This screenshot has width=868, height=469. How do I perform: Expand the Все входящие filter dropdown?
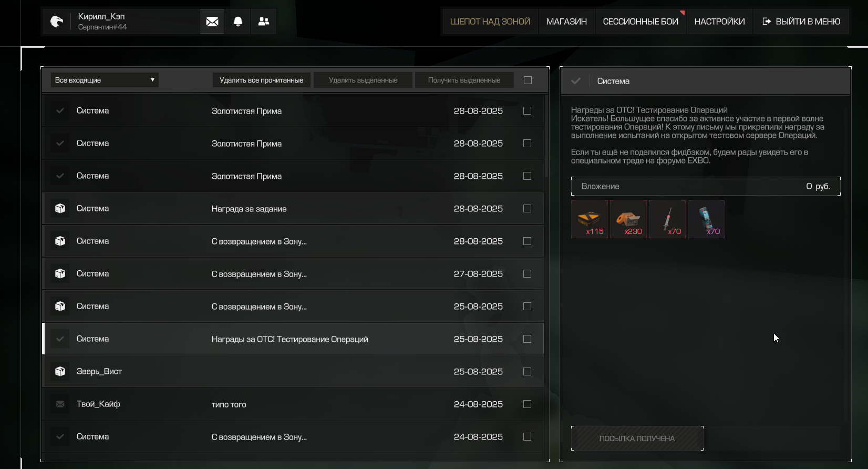105,80
